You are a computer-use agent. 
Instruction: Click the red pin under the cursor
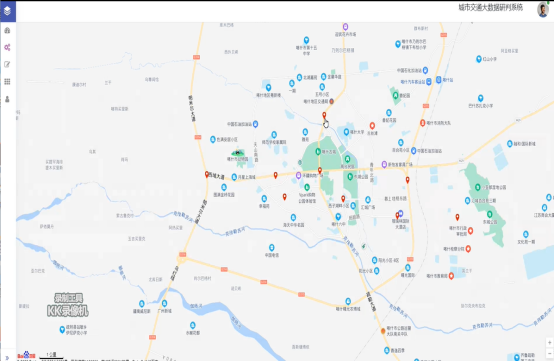point(324,115)
